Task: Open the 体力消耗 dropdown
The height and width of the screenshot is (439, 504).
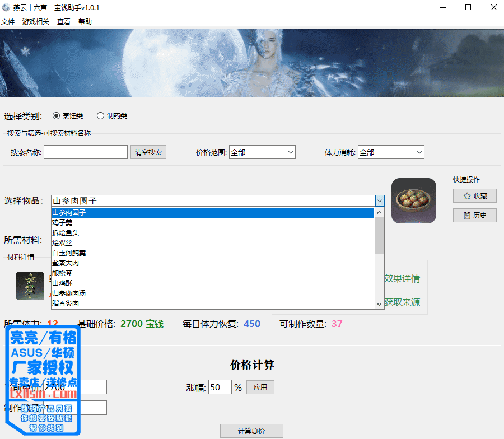Action: [x=391, y=152]
